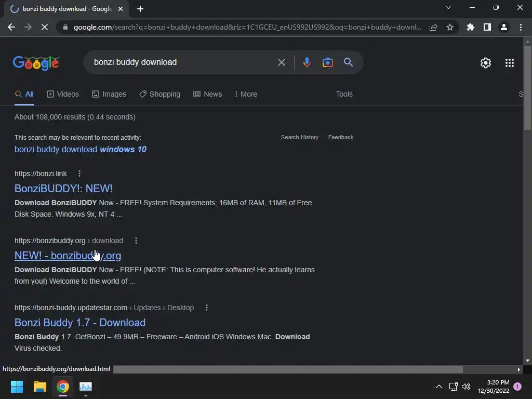Open the BonziBUDDY!: NEW! result

click(x=63, y=188)
